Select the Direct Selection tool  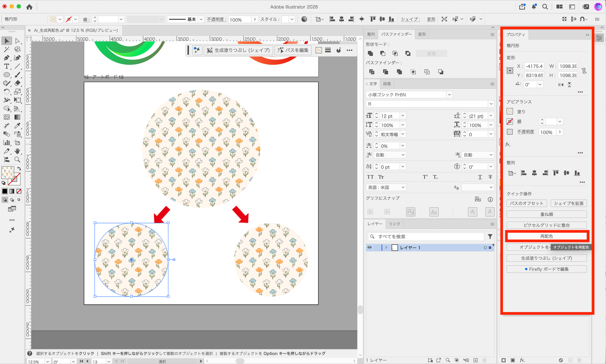click(17, 41)
